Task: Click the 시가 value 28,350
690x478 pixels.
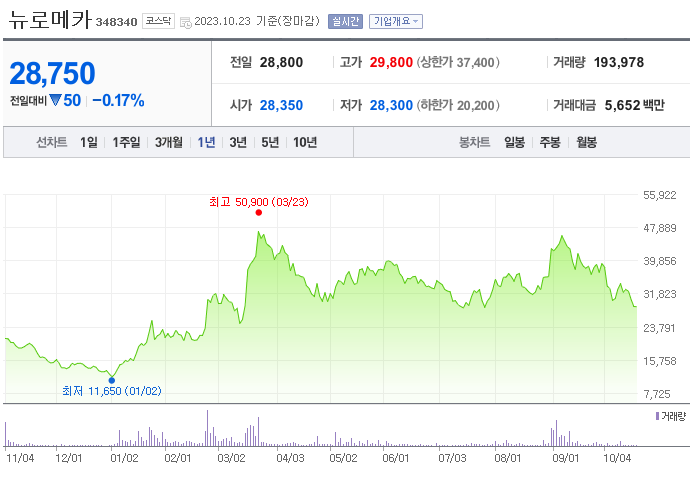Action: pos(281,105)
